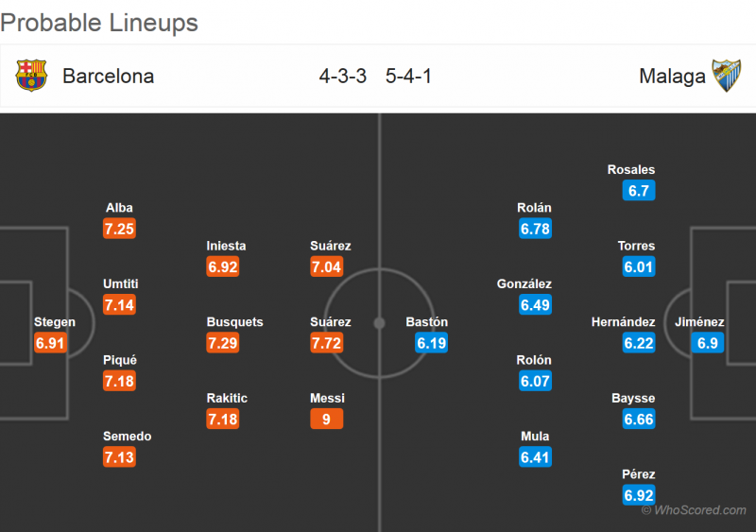Click the Malaga 5-4-1 formation text
756x532 pixels.
coord(408,77)
